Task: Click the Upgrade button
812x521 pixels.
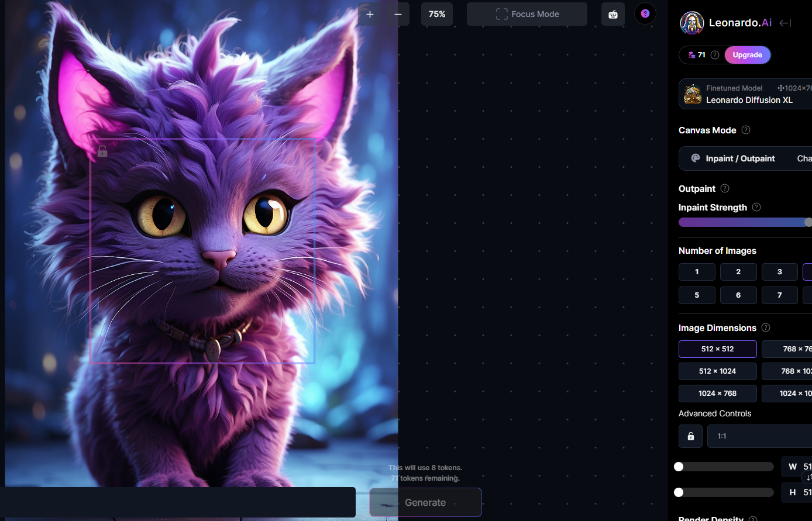Action: click(x=748, y=55)
